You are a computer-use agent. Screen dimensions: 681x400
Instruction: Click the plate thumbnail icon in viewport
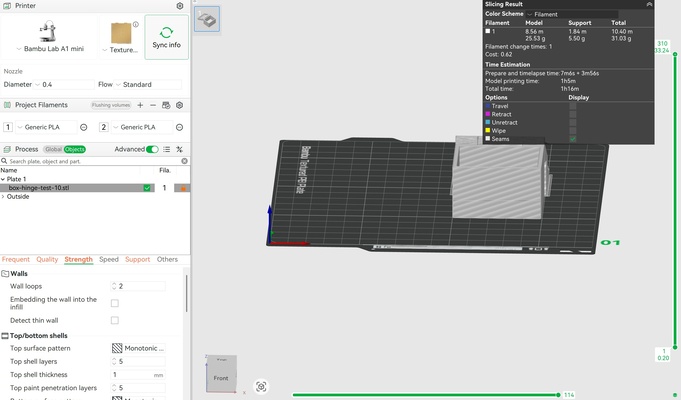coord(207,19)
